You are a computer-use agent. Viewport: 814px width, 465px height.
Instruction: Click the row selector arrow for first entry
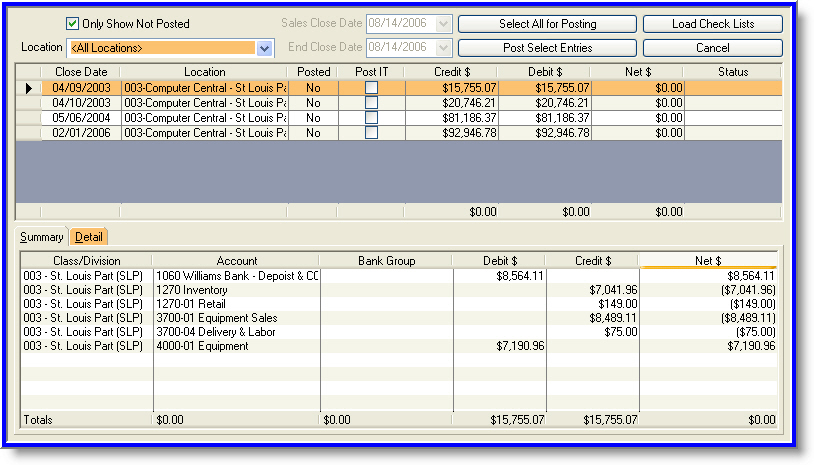pyautogui.click(x=28, y=88)
